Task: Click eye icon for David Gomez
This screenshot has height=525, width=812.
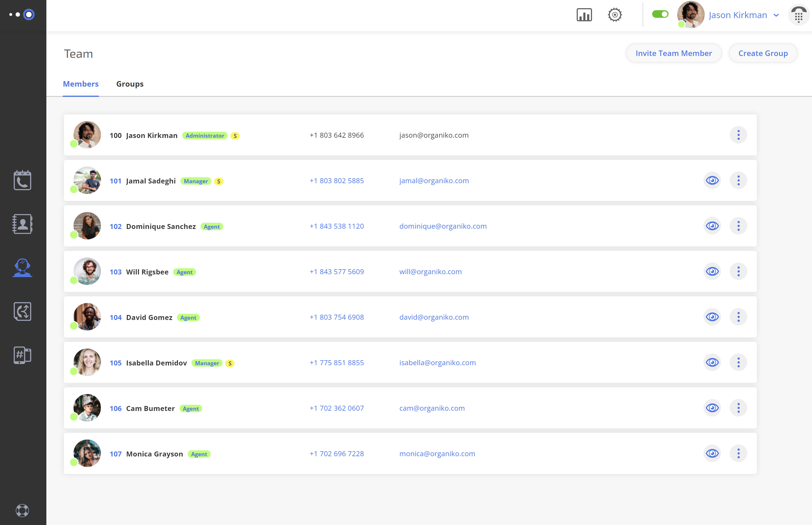Action: 712,317
